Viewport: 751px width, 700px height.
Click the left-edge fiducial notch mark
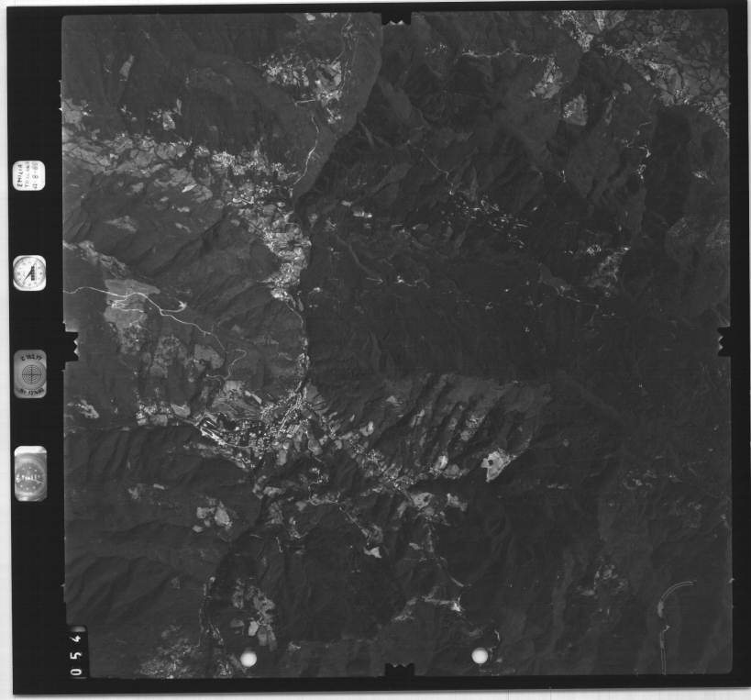click(x=70, y=345)
